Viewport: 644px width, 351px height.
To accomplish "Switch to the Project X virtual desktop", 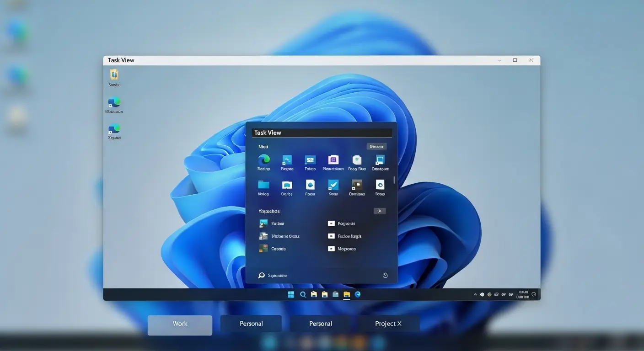I will point(388,323).
